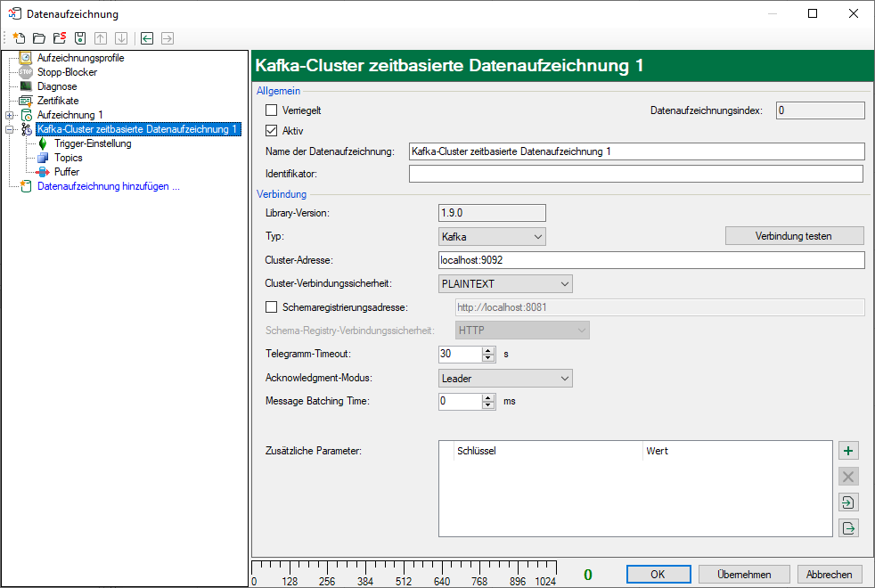Click the green left-arrow toolbar icon

pos(147,38)
